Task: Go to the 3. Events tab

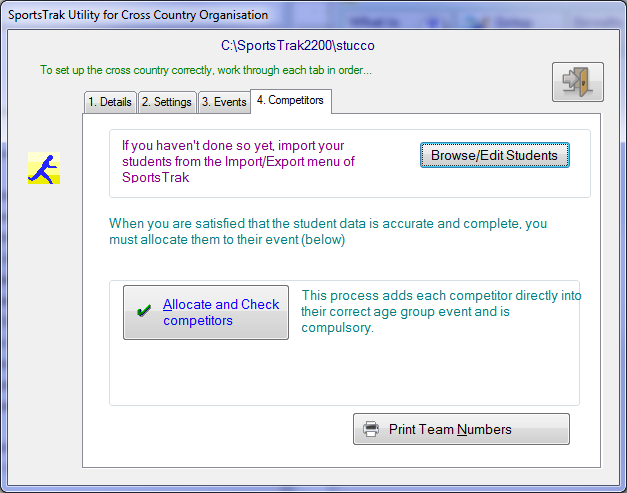Action: [x=224, y=102]
